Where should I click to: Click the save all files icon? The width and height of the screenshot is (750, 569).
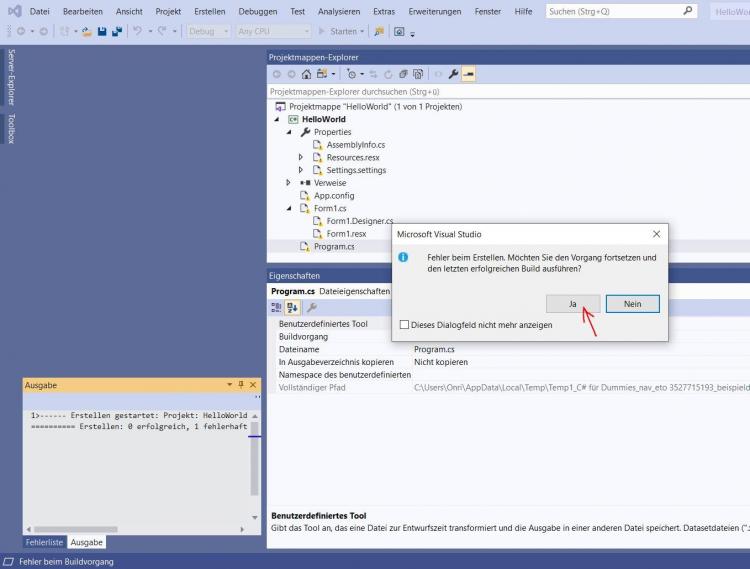click(117, 32)
